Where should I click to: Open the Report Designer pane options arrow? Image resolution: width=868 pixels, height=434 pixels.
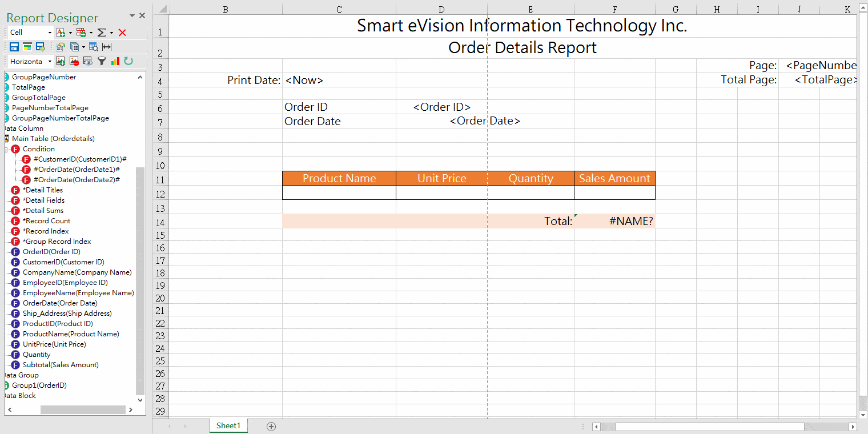132,15
